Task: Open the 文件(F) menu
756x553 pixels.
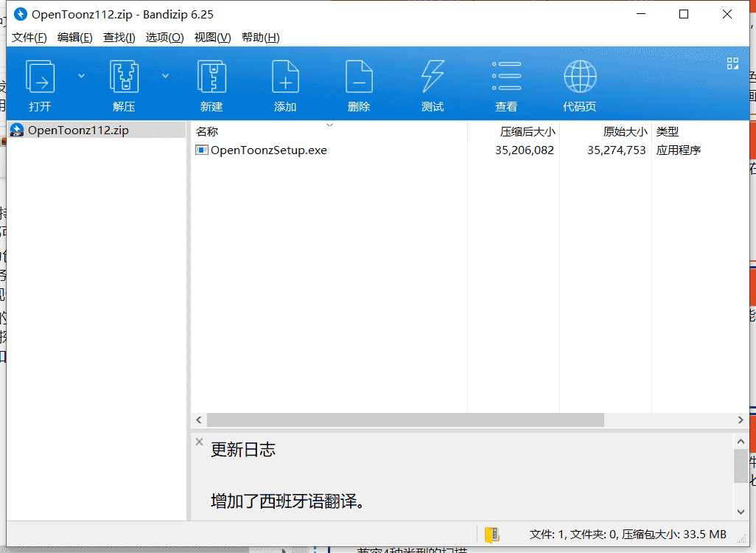Action: (x=29, y=37)
